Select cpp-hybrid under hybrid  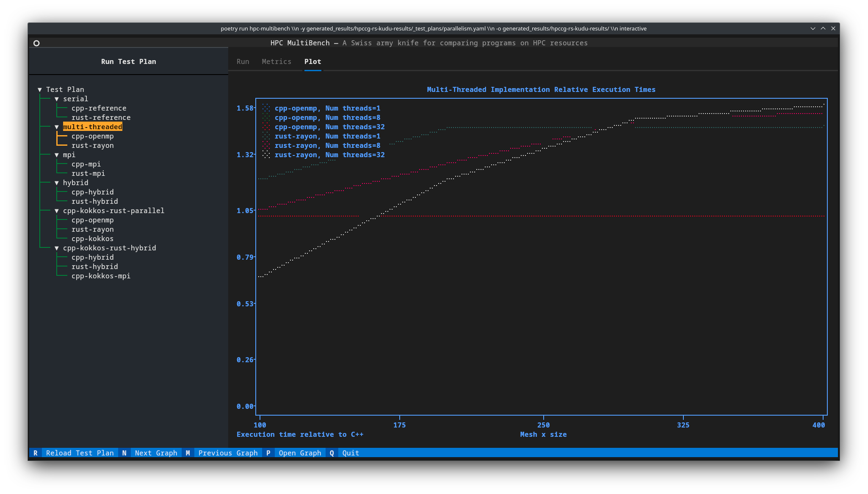point(92,192)
